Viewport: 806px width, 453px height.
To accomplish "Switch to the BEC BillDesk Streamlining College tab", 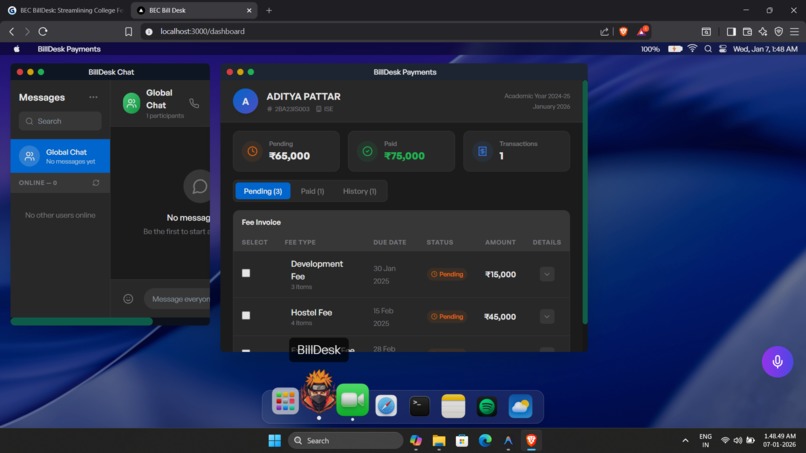I will coord(65,10).
